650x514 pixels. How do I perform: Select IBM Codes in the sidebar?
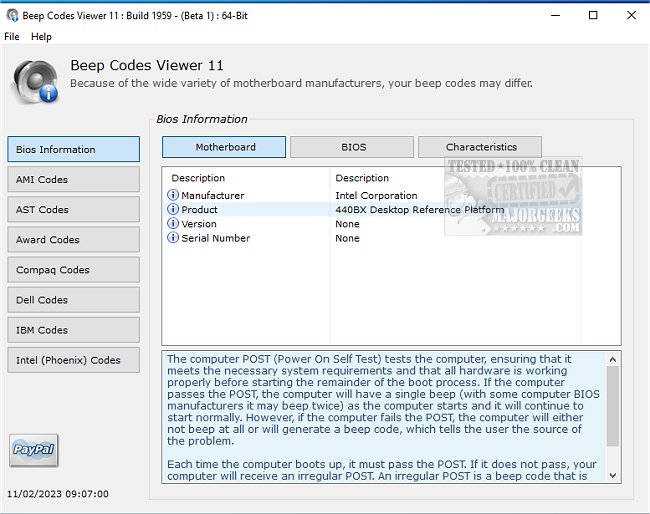[73, 330]
